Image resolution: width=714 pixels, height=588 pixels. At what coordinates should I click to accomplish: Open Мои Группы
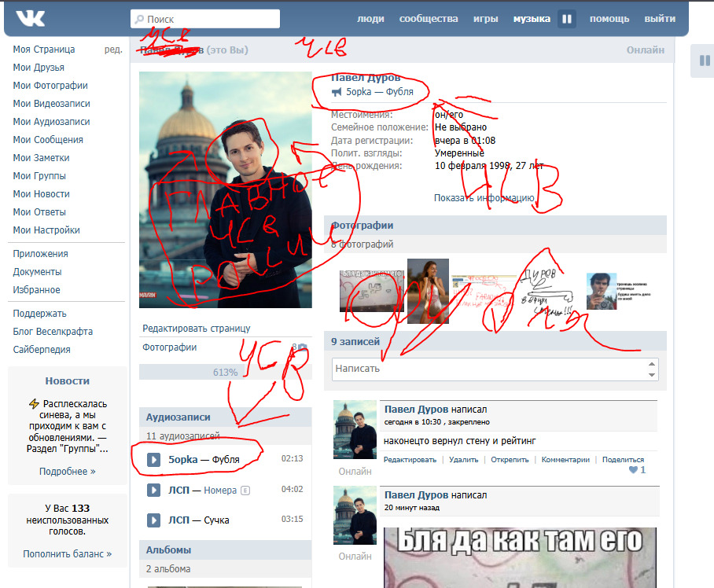[39, 175]
